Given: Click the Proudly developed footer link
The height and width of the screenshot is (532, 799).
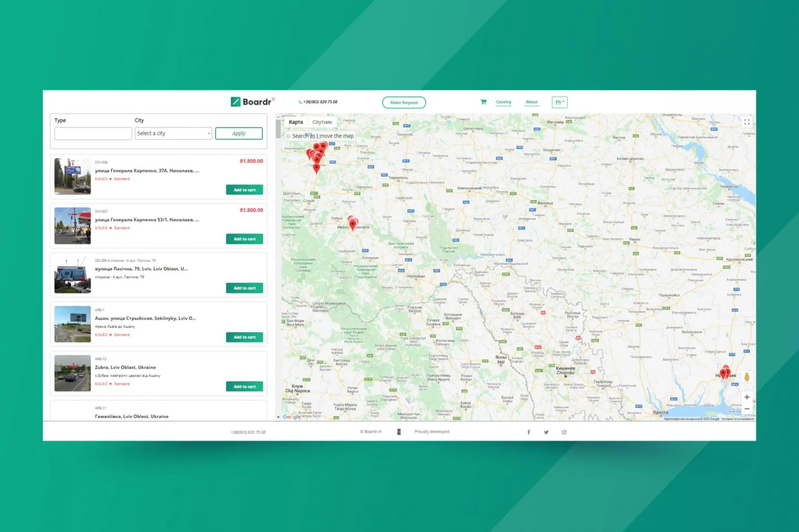Looking at the screenshot, I should 432,431.
